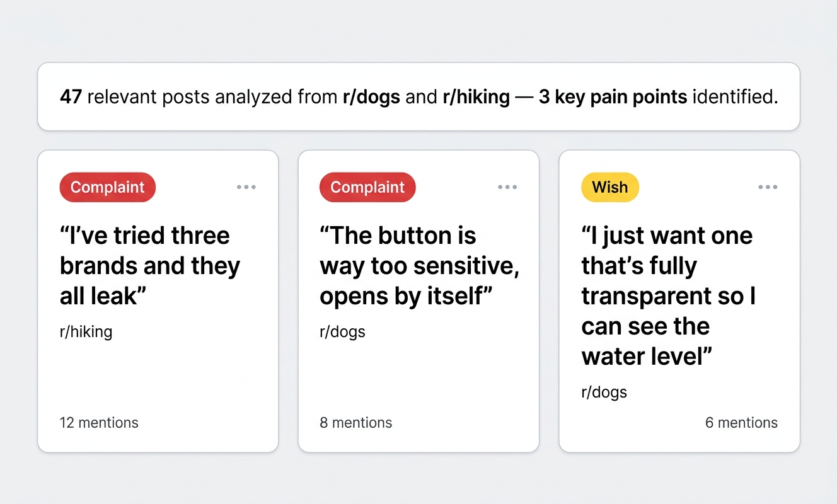Select the quote about brands that all leak
Viewport: 837px width, 504px height.
tap(149, 265)
